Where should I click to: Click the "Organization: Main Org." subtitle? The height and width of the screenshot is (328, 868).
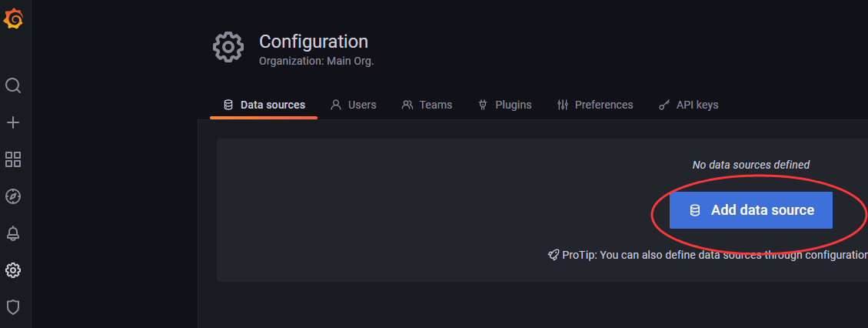(316, 61)
